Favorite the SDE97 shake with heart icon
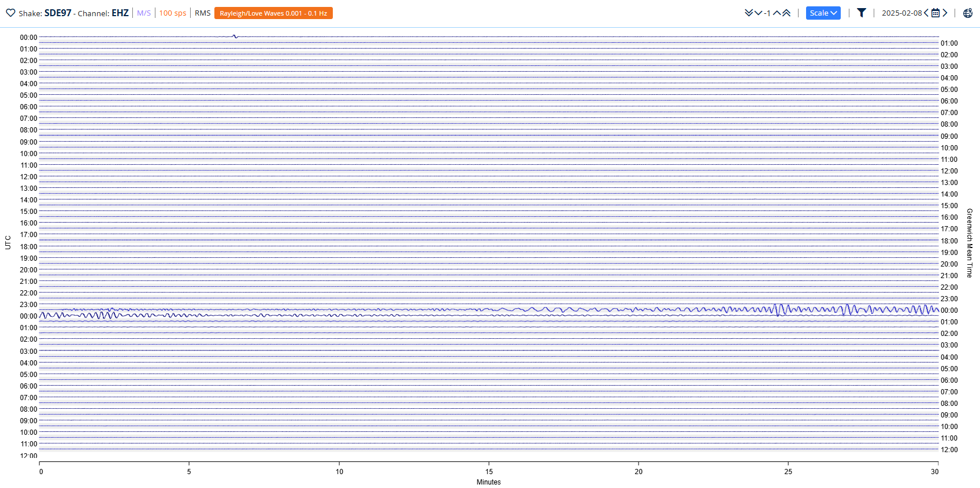This screenshot has width=980, height=488. pos(10,13)
